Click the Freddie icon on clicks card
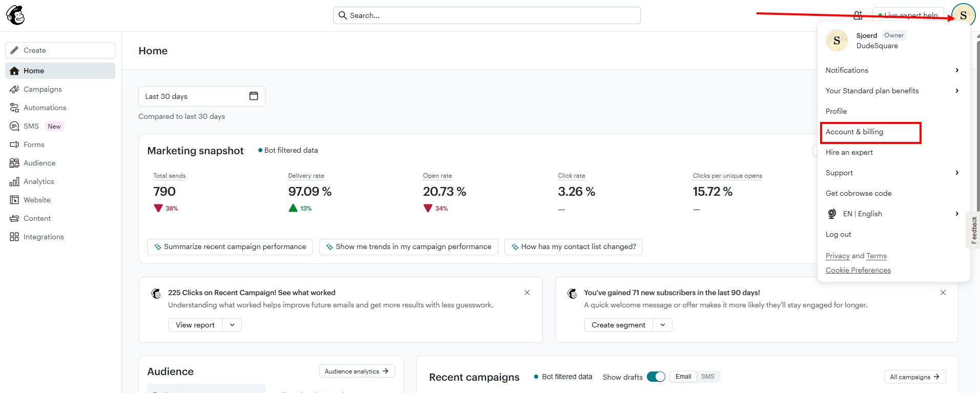This screenshot has width=980, height=393. point(156,293)
